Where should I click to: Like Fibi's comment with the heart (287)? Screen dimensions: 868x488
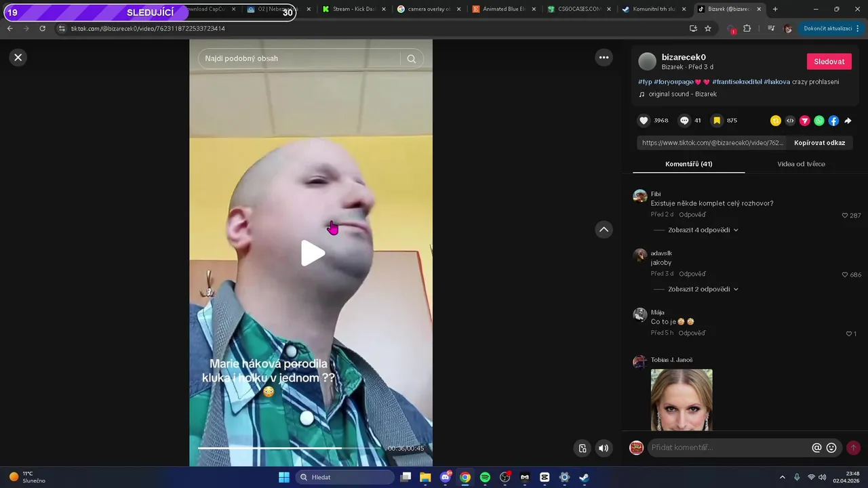[845, 216]
